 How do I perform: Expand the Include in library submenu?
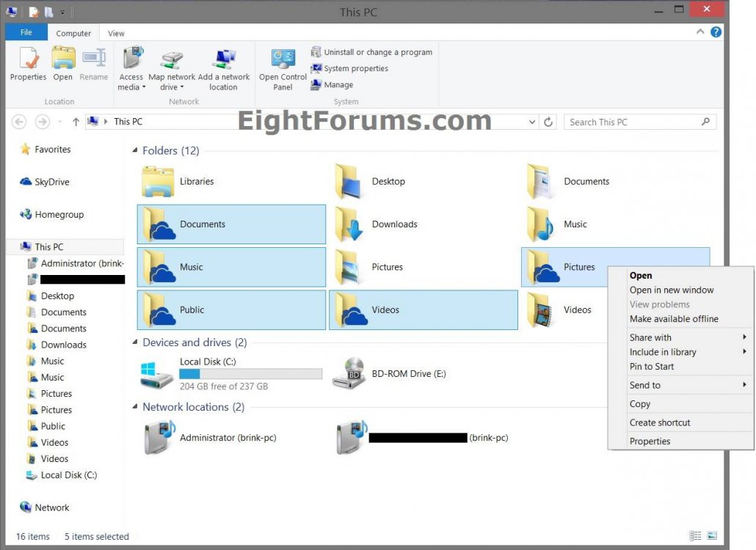pos(681,352)
